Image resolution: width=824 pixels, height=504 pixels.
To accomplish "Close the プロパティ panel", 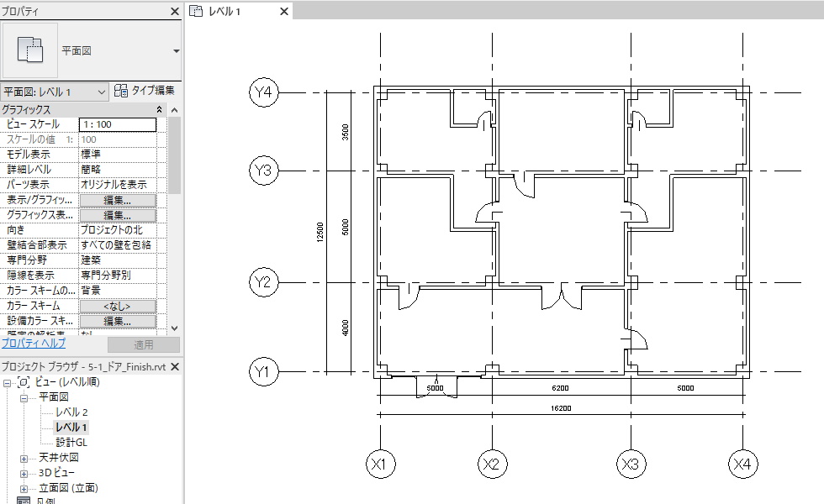I will [175, 11].
